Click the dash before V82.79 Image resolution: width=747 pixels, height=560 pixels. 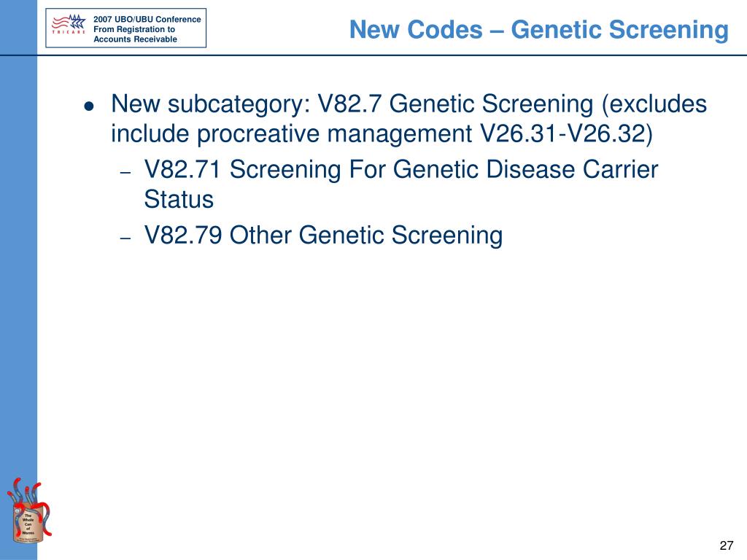[125, 237]
